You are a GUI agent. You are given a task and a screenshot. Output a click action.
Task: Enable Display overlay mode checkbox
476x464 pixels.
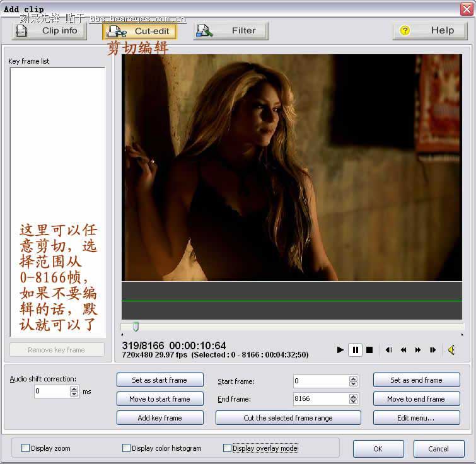pos(227,448)
